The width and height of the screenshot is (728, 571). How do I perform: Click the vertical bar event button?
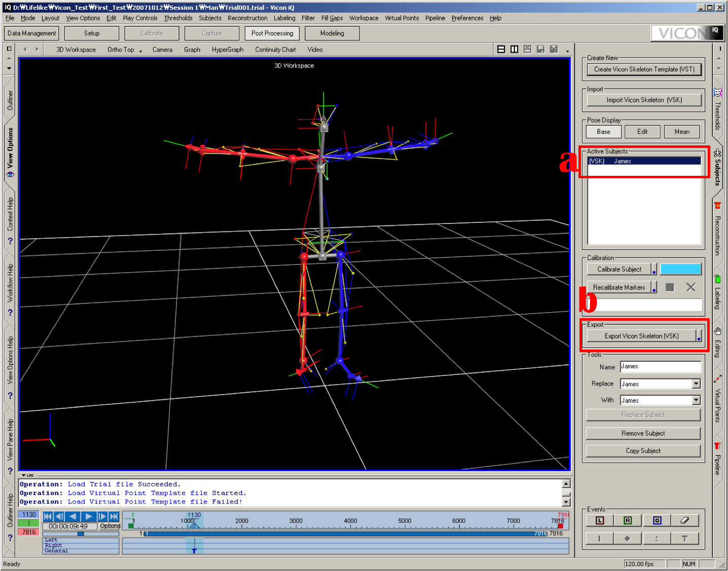point(600,539)
